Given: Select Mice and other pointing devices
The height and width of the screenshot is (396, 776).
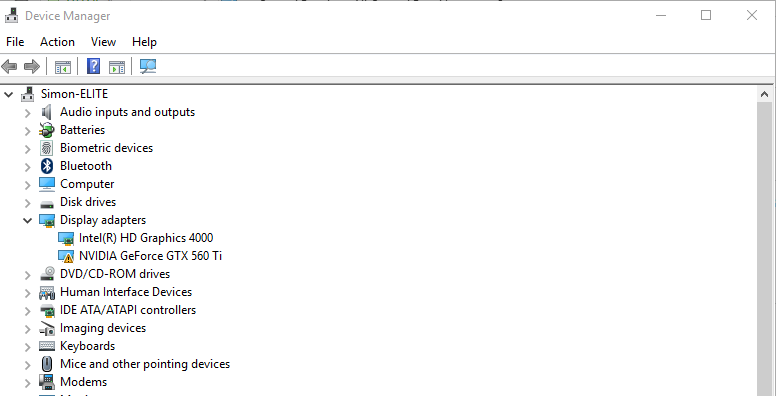Looking at the screenshot, I should click(x=145, y=364).
